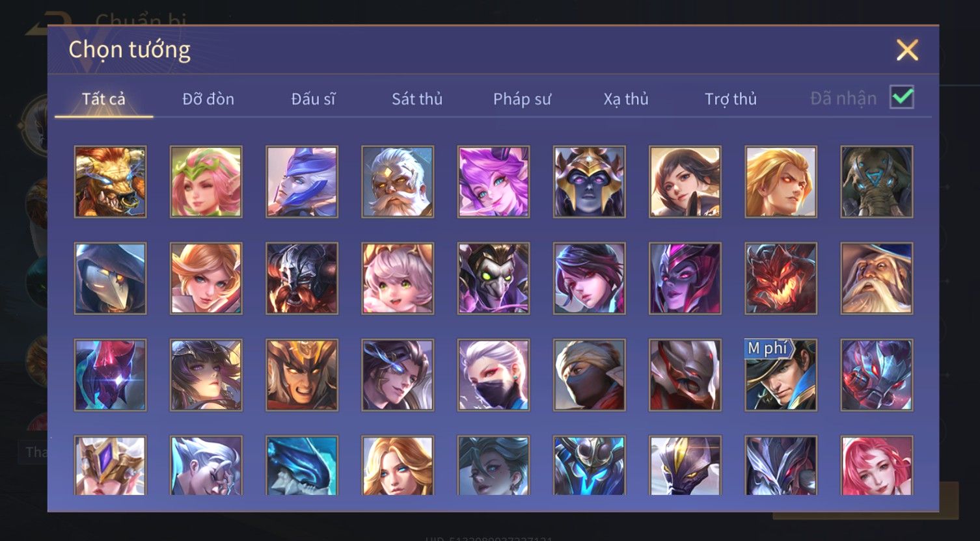Select the turbaned masked assassin hero
The image size is (980, 541).
[x=589, y=375]
